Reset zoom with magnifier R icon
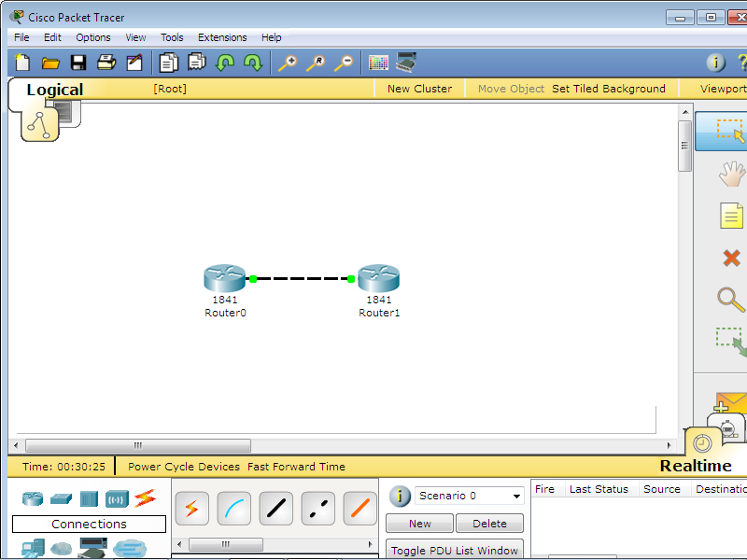 [316, 63]
